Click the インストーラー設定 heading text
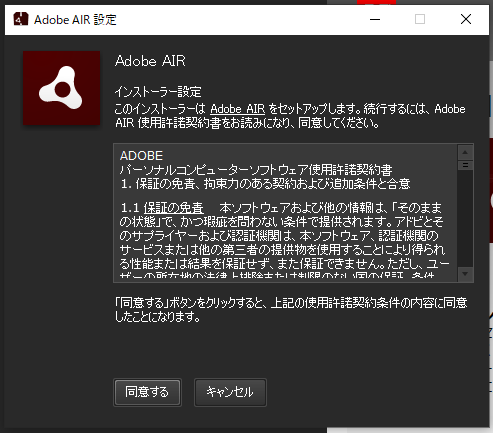This screenshot has width=493, height=433. [x=158, y=92]
